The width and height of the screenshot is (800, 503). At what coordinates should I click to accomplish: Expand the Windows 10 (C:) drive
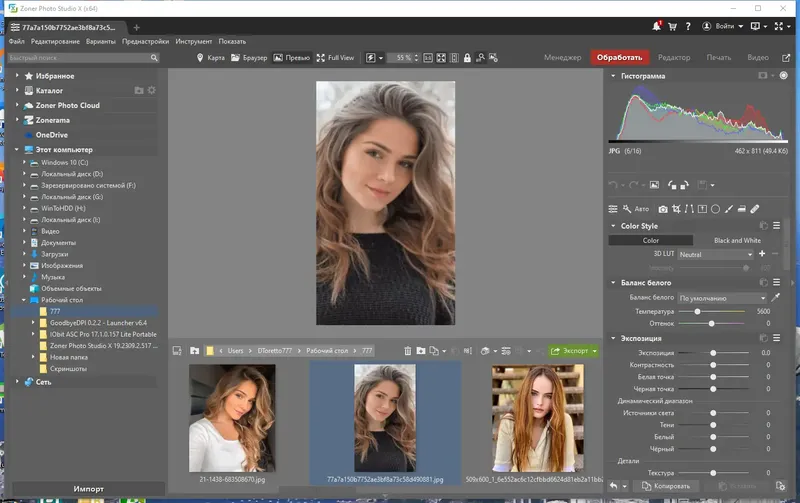click(x=25, y=162)
